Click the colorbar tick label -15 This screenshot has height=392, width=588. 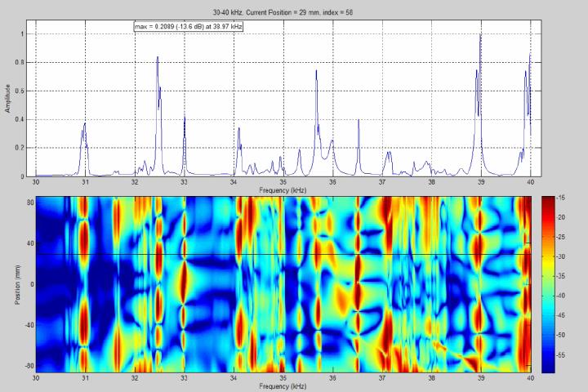(560, 198)
